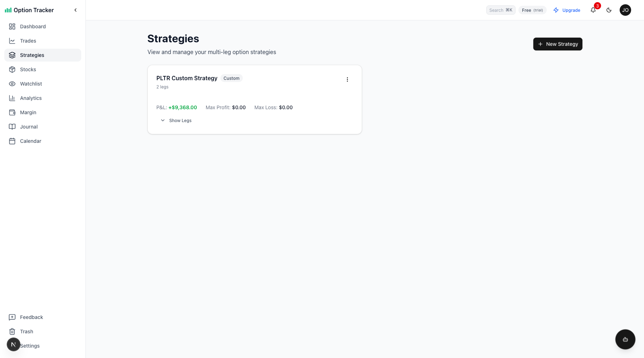This screenshot has width=644, height=358.
Task: Click the Strategies layers icon
Action: click(12, 55)
